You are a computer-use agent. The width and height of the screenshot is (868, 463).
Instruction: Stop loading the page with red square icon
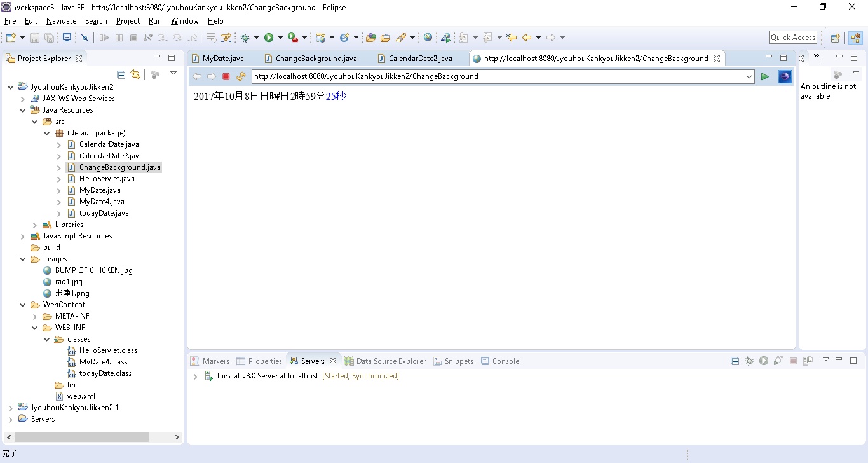(226, 76)
